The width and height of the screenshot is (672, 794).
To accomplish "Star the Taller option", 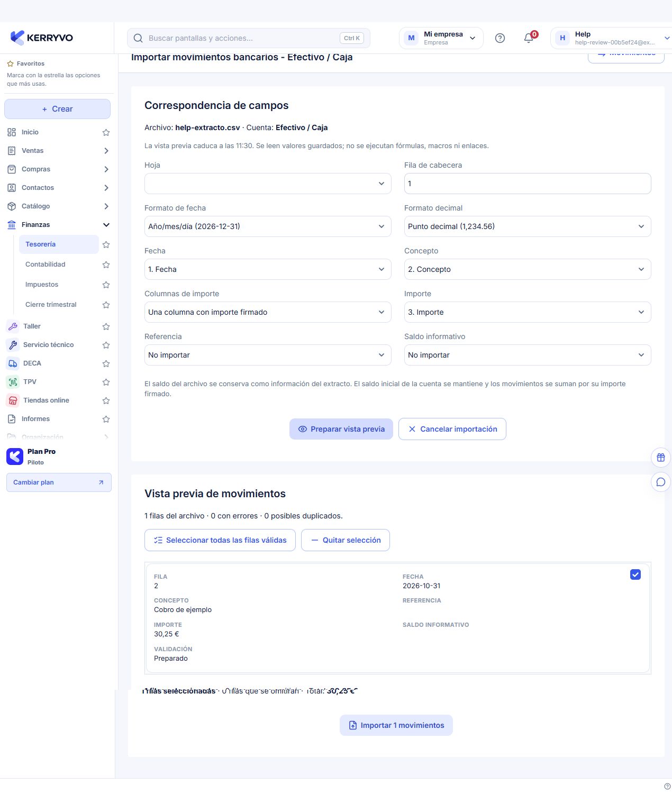I will (x=106, y=326).
